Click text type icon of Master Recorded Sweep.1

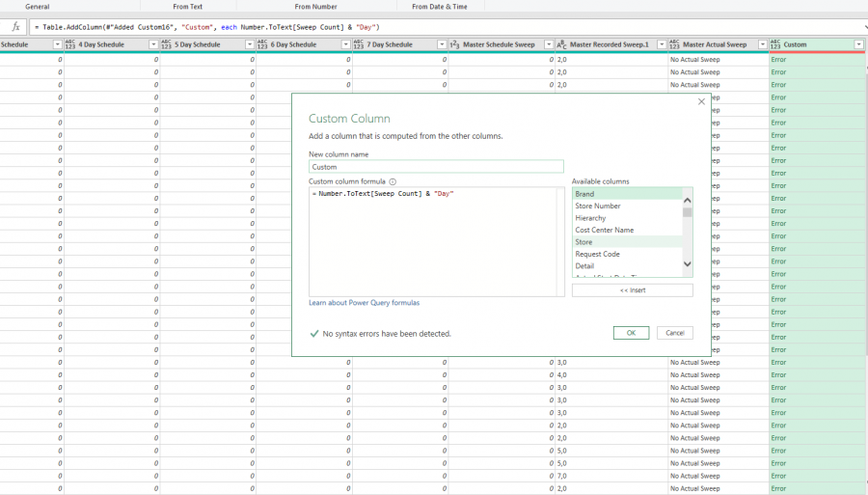click(562, 44)
